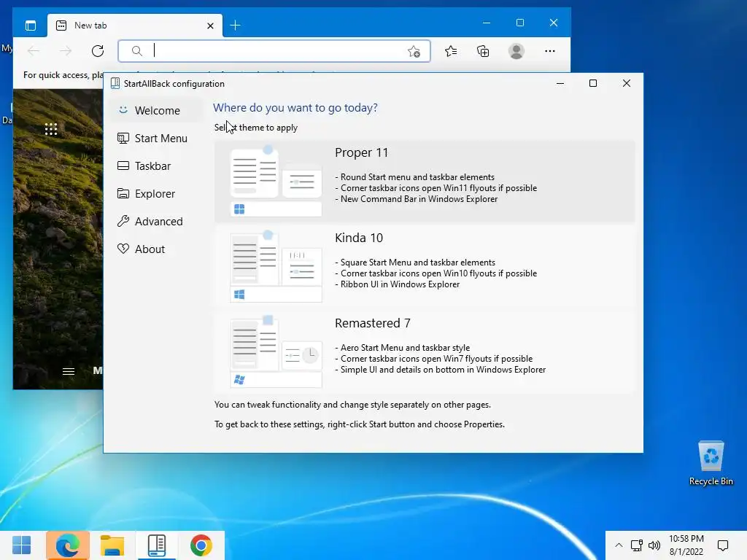The width and height of the screenshot is (747, 560).
Task: Click the Explorer folder icon in sidebar
Action: (x=123, y=193)
